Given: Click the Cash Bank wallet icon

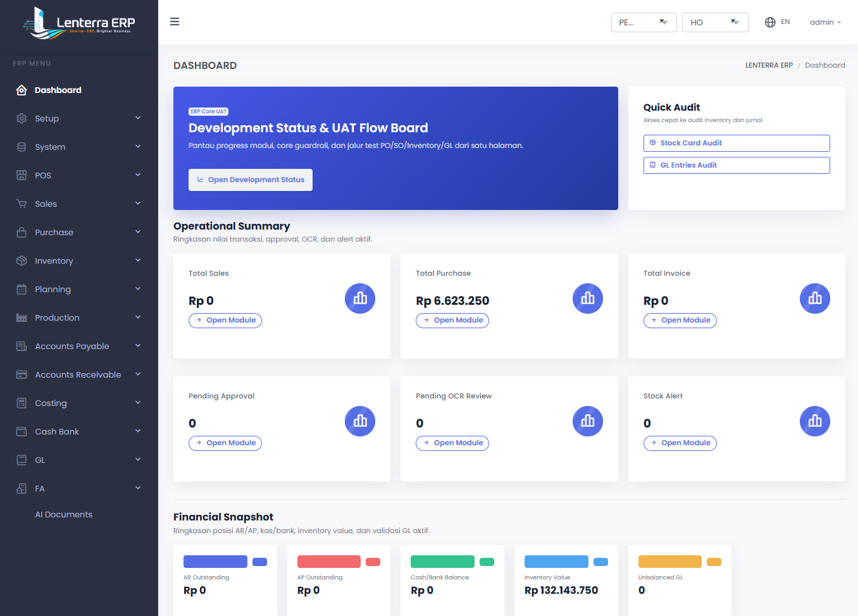Looking at the screenshot, I should pos(22,431).
